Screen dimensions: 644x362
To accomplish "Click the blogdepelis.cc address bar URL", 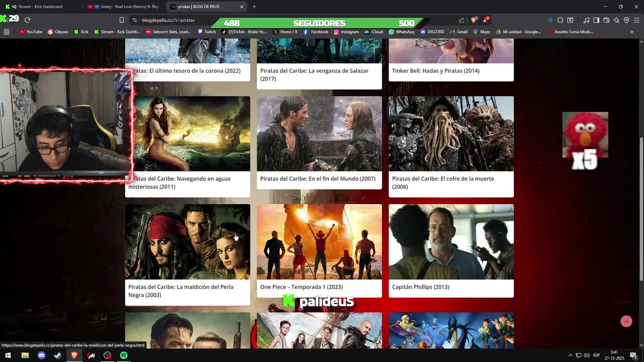I will [169, 20].
